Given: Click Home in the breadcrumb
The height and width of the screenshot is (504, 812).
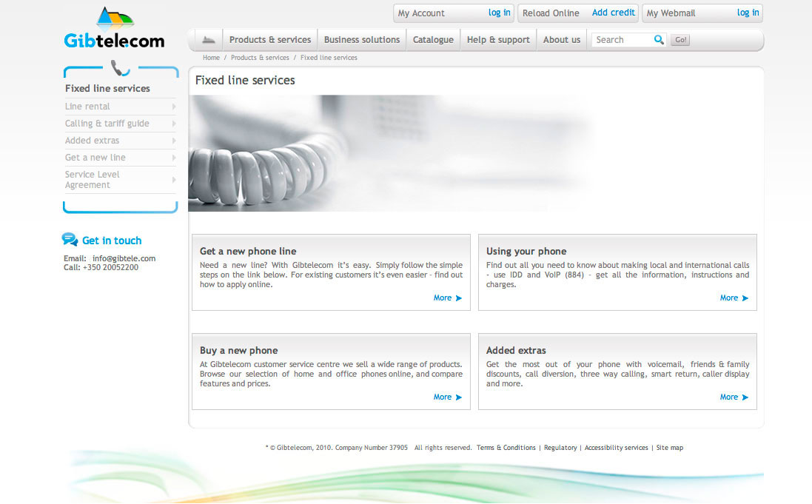Looking at the screenshot, I should point(211,58).
